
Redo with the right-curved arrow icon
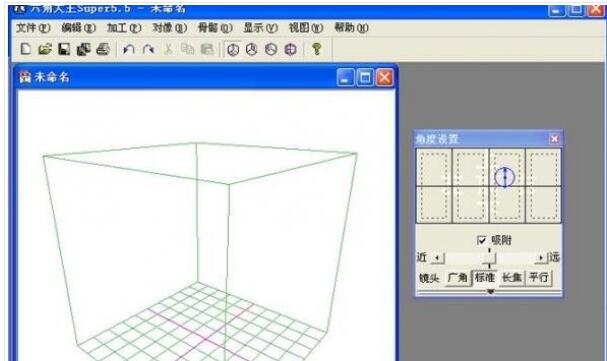point(149,49)
